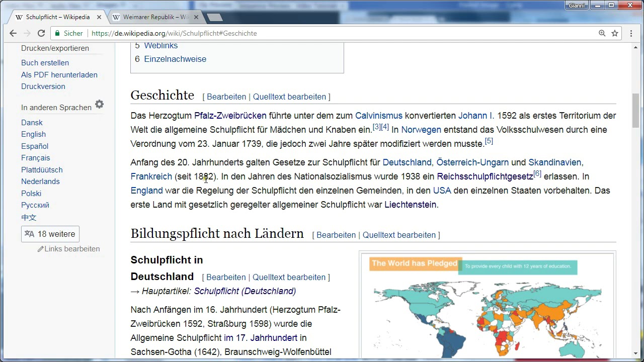644x362 pixels.
Task: Open footnote reference [4]
Action: coord(385,127)
